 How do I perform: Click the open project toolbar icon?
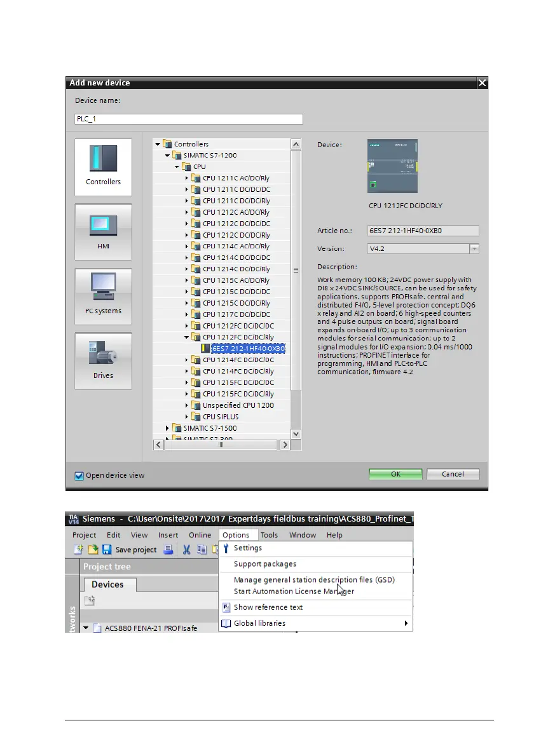[93, 549]
